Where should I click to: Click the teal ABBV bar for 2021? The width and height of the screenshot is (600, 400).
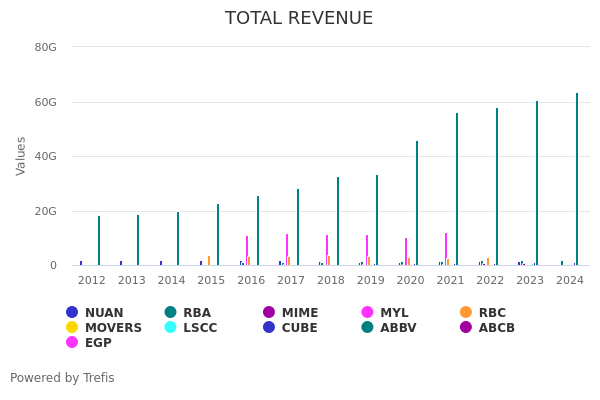click(457, 190)
